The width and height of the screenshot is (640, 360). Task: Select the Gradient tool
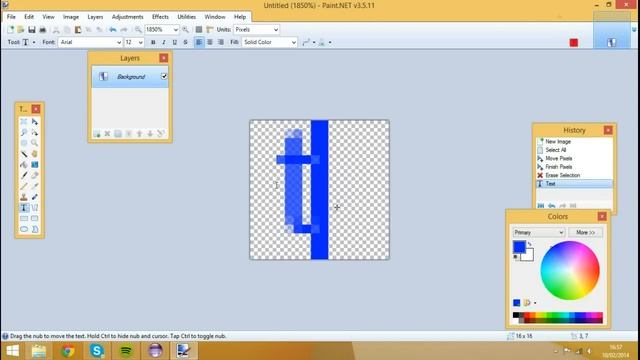[35, 164]
